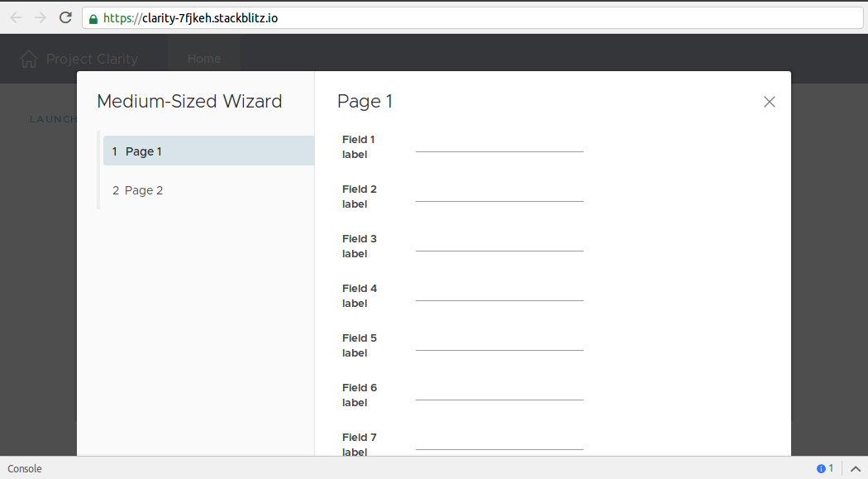868x479 pixels.
Task: Click the Field 4 input
Action: click(499, 294)
